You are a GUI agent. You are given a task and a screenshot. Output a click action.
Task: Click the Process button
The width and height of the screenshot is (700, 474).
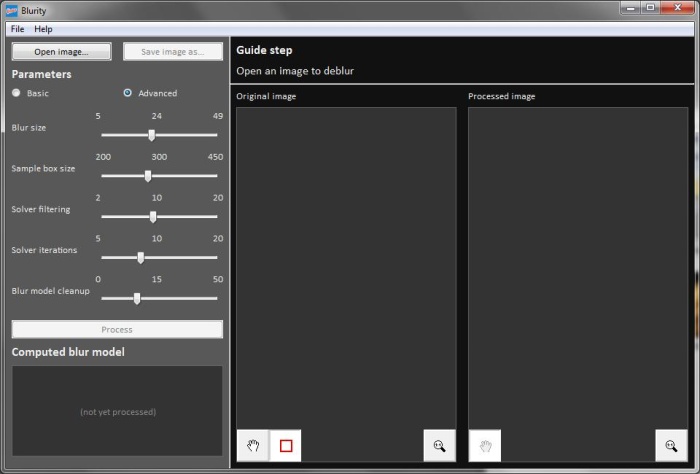coord(117,329)
